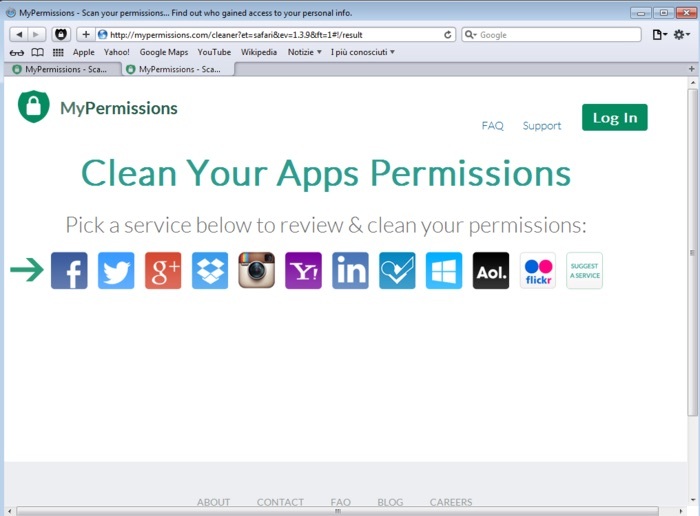Go forward with the browser forward arrow

[36, 34]
